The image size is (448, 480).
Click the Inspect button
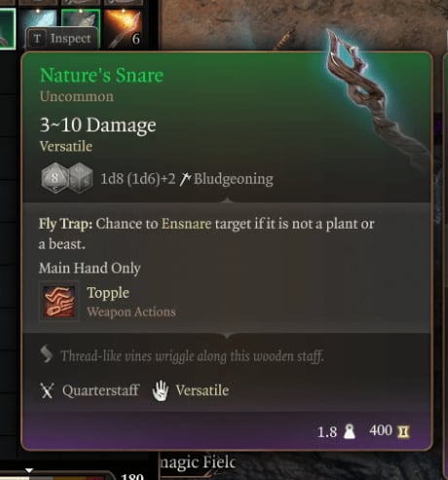(x=62, y=39)
